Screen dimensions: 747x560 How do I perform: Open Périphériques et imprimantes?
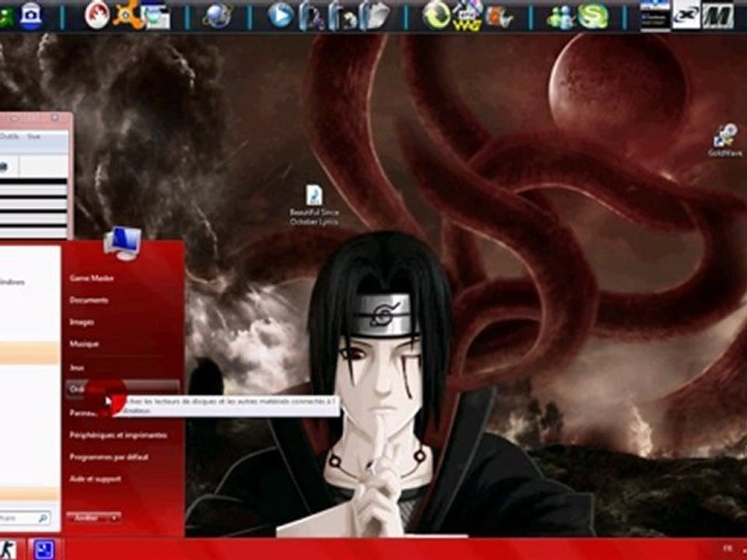click(118, 436)
